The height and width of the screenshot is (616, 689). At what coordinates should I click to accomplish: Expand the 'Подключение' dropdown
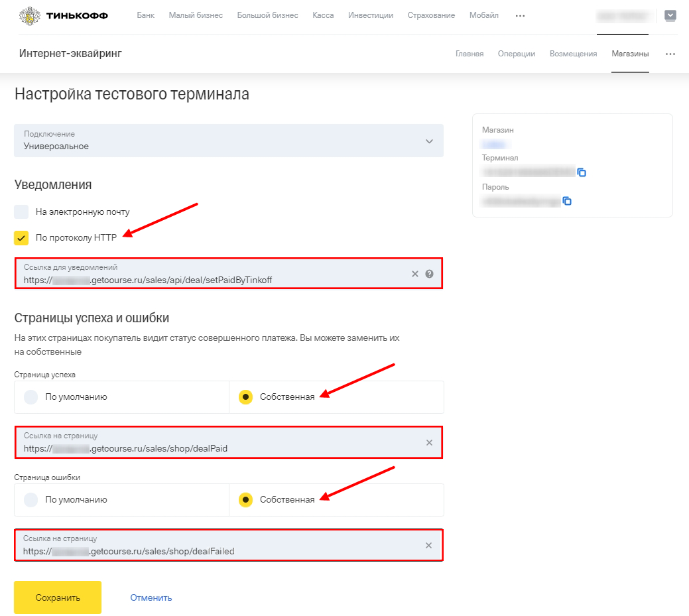coord(229,141)
